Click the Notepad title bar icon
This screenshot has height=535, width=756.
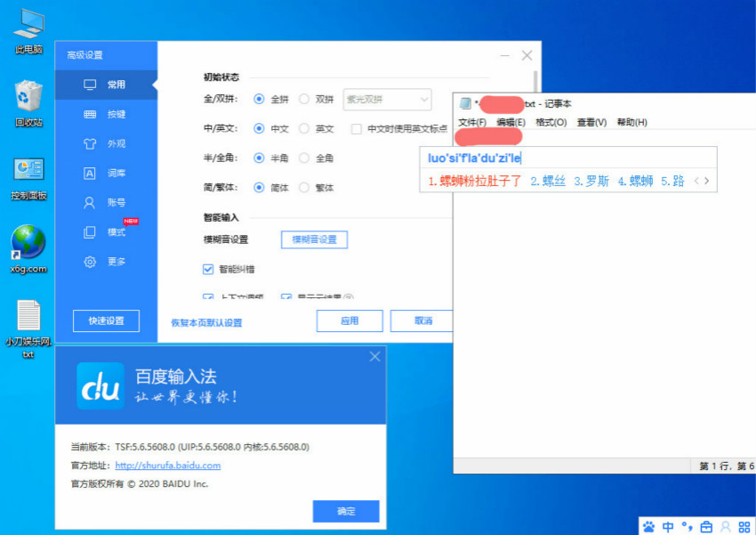pos(465,103)
